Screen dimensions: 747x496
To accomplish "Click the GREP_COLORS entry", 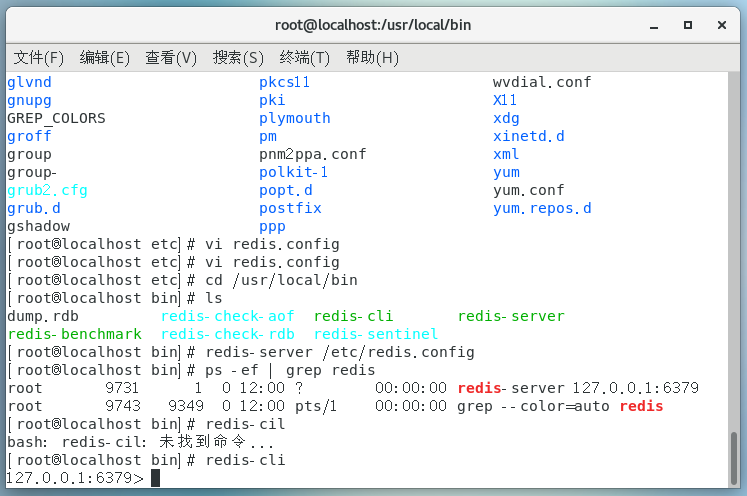I will click(56, 118).
